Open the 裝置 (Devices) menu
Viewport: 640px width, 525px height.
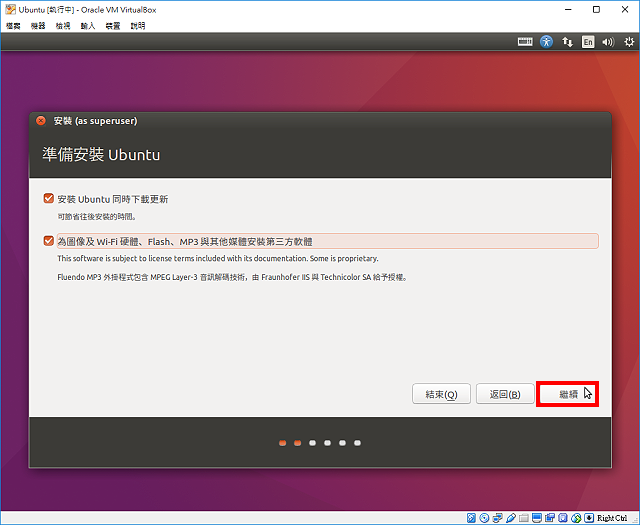click(x=113, y=26)
